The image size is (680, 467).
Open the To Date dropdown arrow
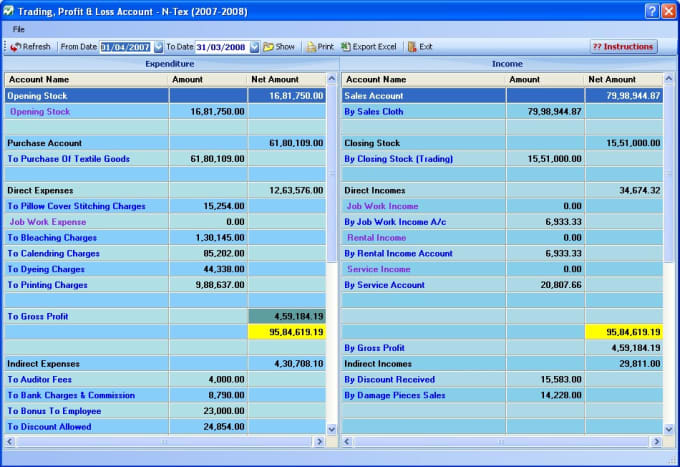click(x=255, y=47)
